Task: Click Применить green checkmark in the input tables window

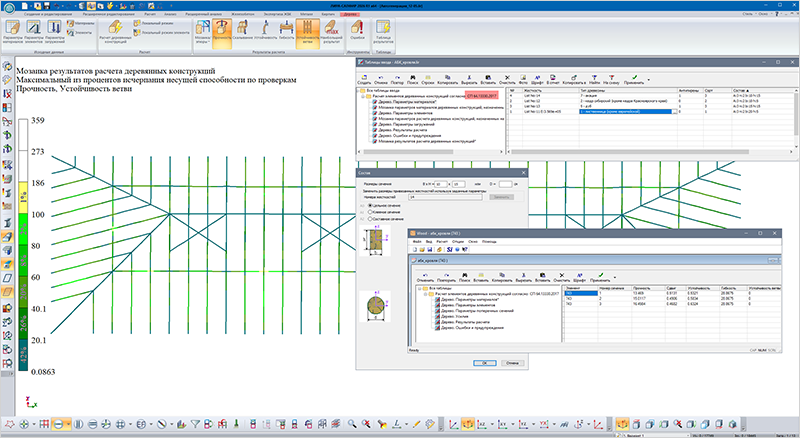Action: tap(634, 79)
